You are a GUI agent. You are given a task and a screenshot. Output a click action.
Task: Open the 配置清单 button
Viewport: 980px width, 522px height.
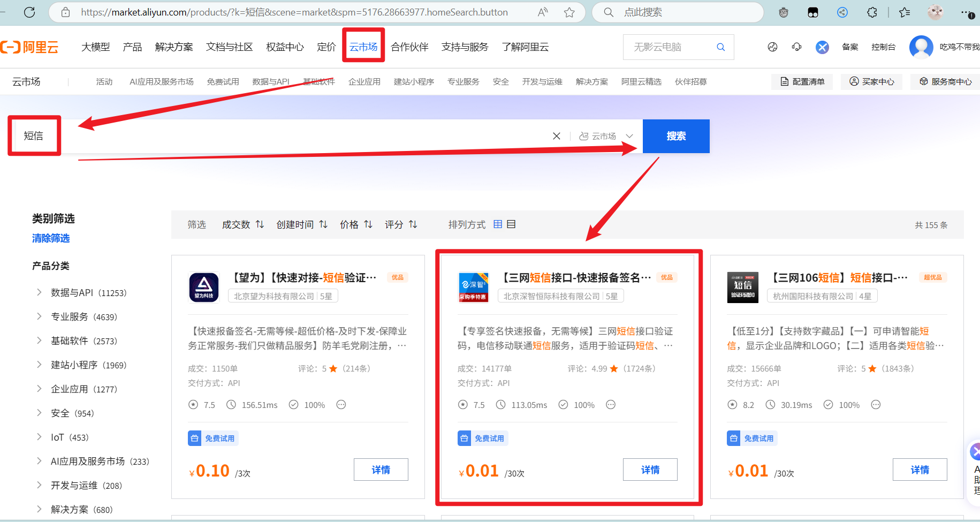802,82
